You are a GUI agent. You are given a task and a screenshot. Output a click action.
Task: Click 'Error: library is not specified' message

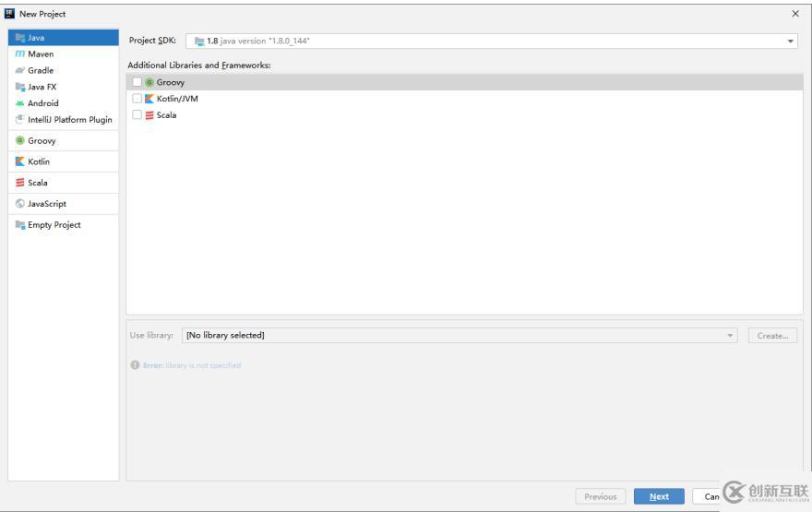pyautogui.click(x=192, y=365)
